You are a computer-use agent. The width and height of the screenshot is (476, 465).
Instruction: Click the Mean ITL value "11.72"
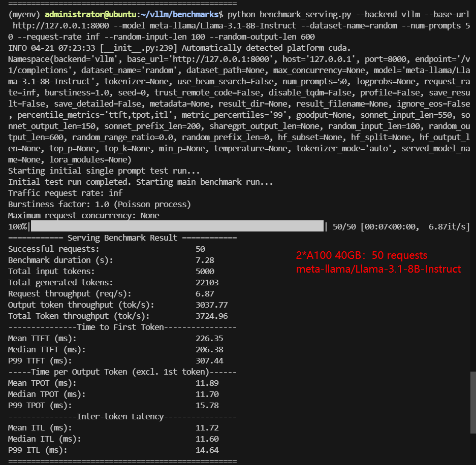207,428
